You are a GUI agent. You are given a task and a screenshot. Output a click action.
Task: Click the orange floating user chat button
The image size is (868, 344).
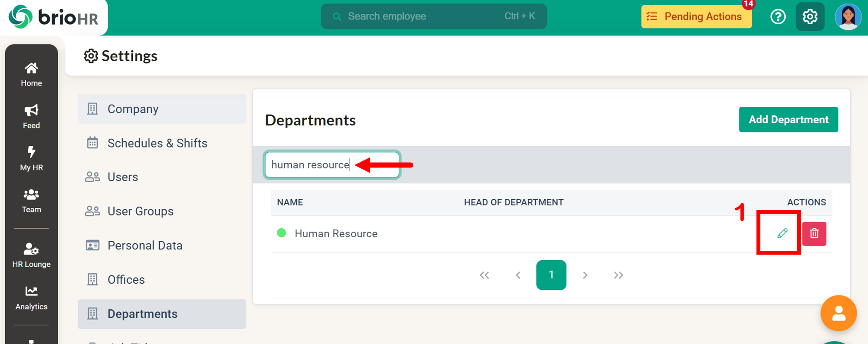[x=838, y=313]
